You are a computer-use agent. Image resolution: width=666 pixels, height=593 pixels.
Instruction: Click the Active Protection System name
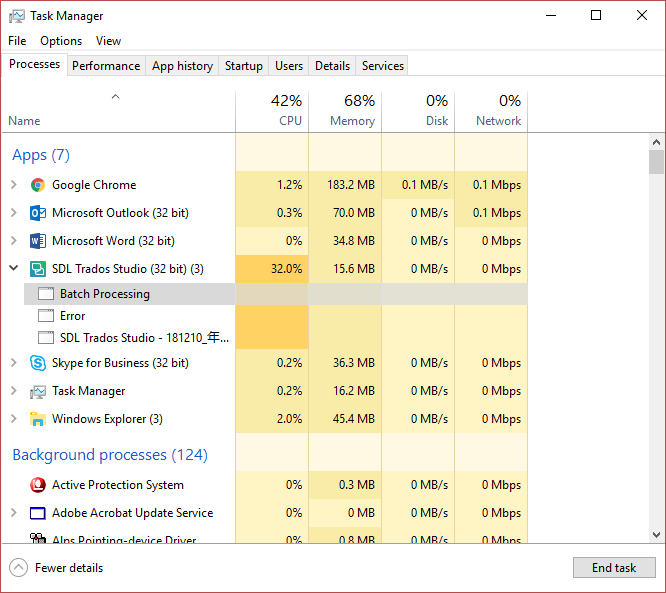click(x=118, y=485)
